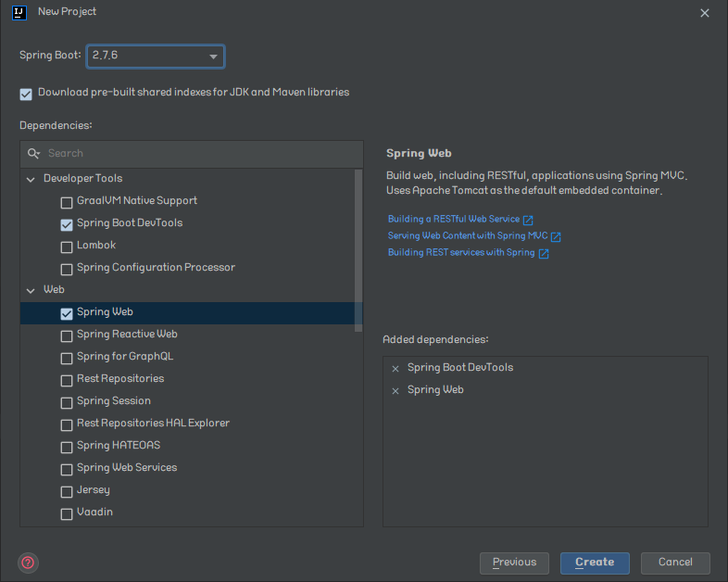Click external link icon next to Building a RESTful Web Service
Image resolution: width=728 pixels, height=582 pixels.
[x=528, y=220]
